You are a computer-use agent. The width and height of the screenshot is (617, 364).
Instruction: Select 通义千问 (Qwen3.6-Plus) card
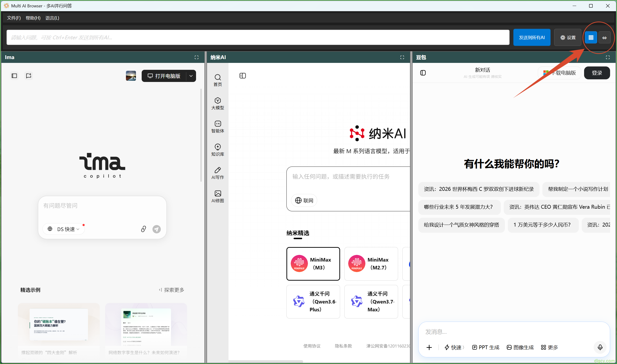[x=313, y=301]
